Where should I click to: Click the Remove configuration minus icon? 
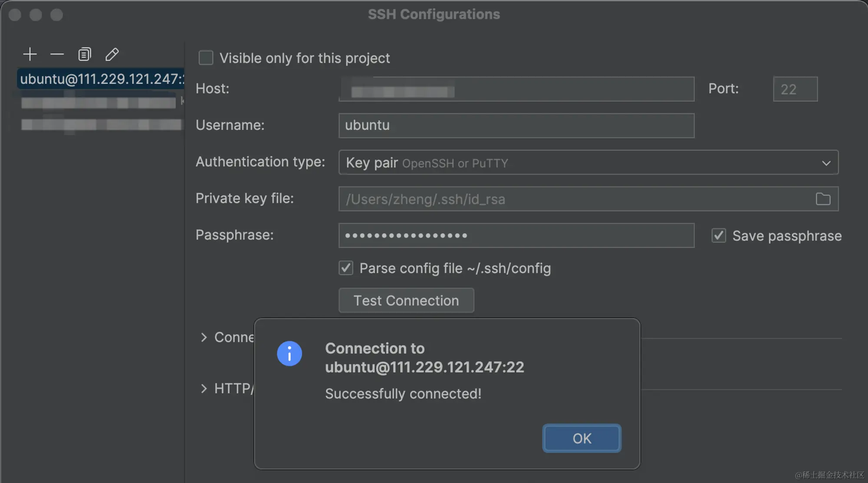click(57, 54)
